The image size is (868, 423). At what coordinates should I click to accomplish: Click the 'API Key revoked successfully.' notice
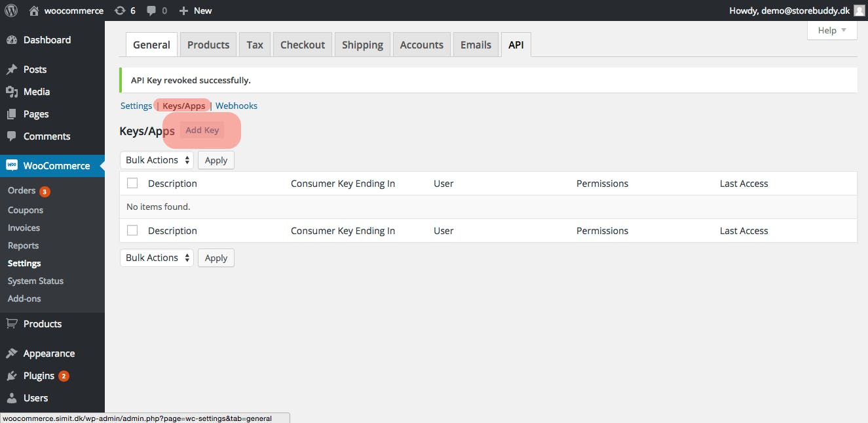pyautogui.click(x=488, y=80)
